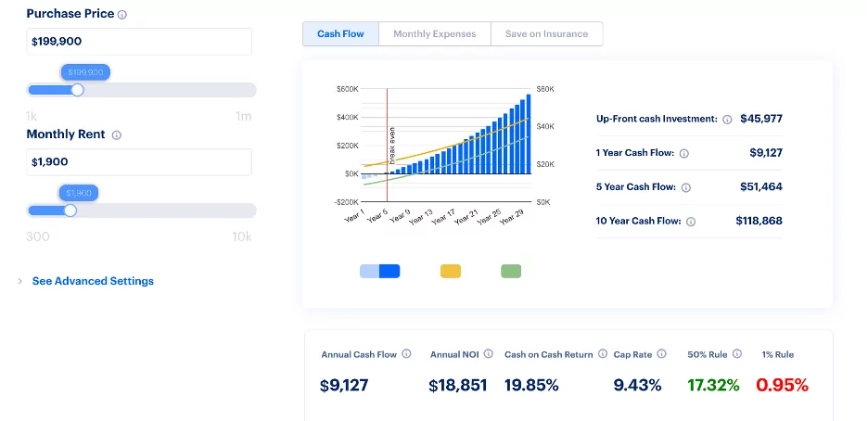This screenshot has width=868, height=421.
Task: Show the Annual NOI info tooltip
Action: pyautogui.click(x=488, y=354)
